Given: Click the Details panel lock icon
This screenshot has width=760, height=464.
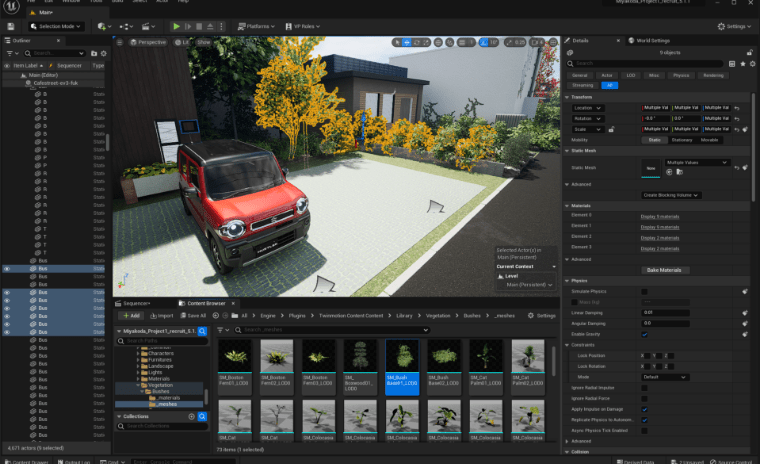Looking at the screenshot, I should (749, 52).
